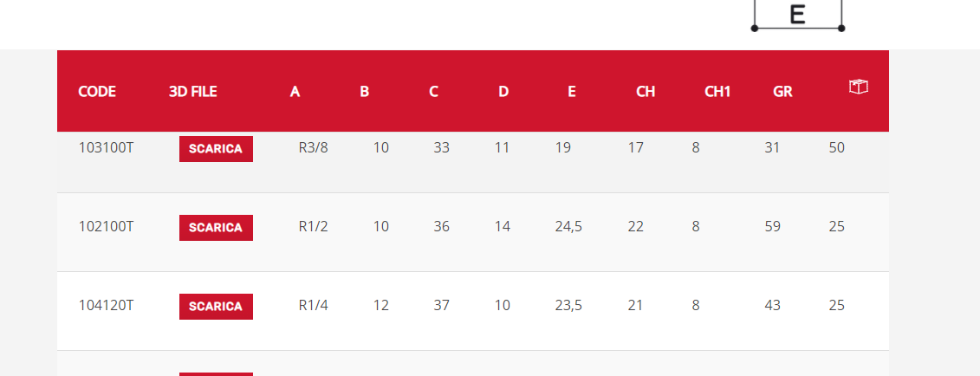Click product code 103100T
Screen dimensions: 980x376
[106, 148]
